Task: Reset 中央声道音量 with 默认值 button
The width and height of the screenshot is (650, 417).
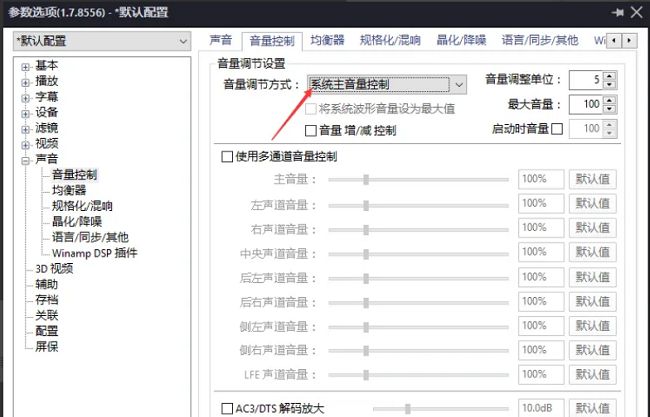Action: (x=592, y=252)
